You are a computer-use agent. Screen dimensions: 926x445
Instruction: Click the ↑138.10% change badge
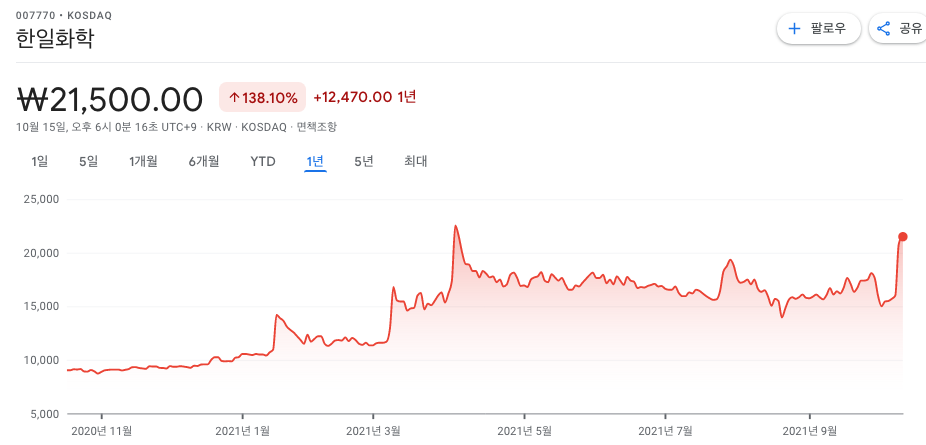point(262,97)
